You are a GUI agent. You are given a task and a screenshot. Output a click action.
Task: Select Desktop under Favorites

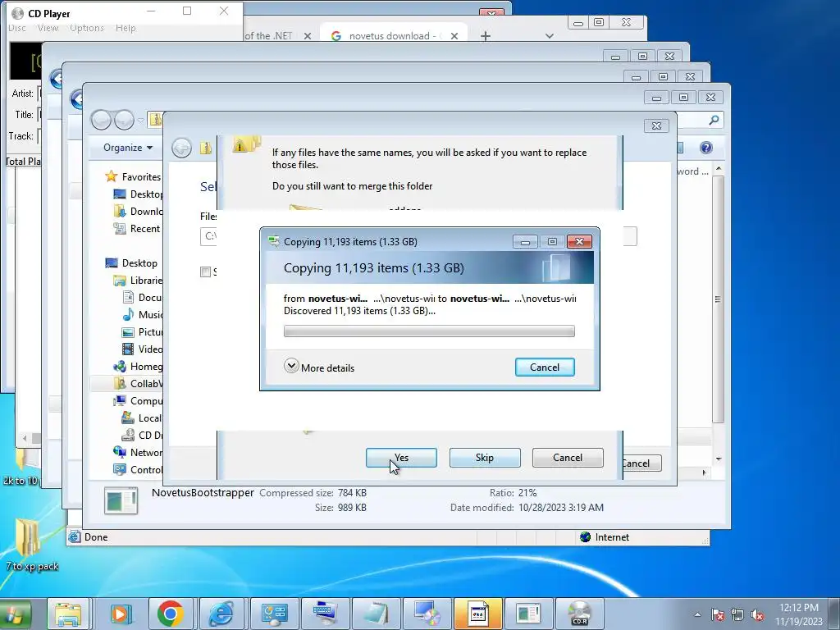click(146, 194)
